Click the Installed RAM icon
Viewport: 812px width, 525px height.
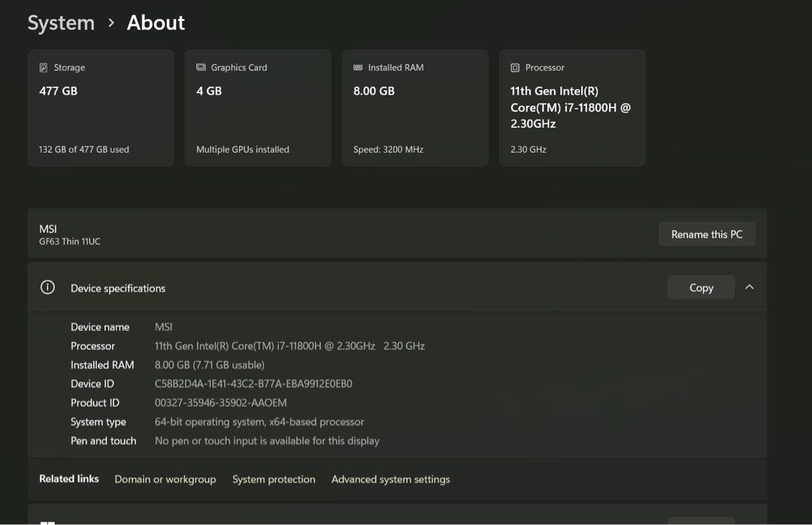[358, 68]
